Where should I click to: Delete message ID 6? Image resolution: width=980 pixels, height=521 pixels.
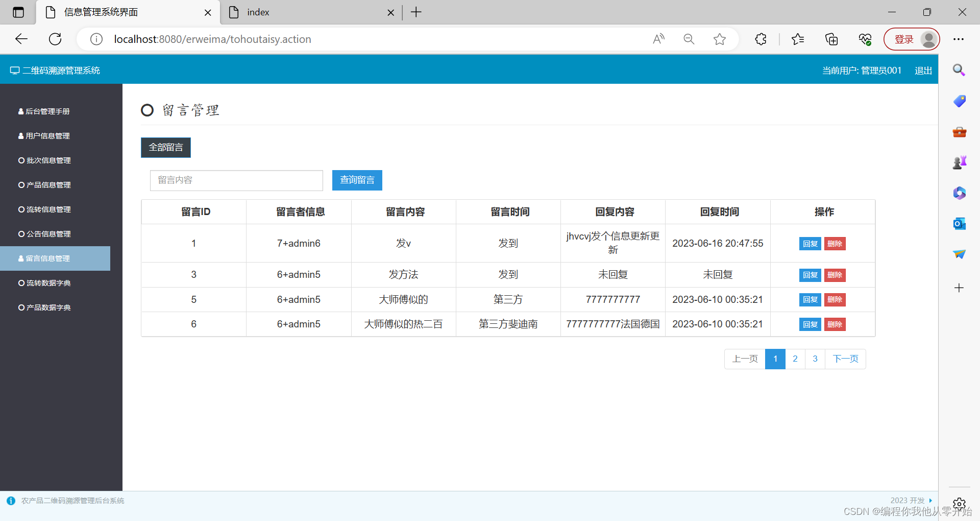835,324
